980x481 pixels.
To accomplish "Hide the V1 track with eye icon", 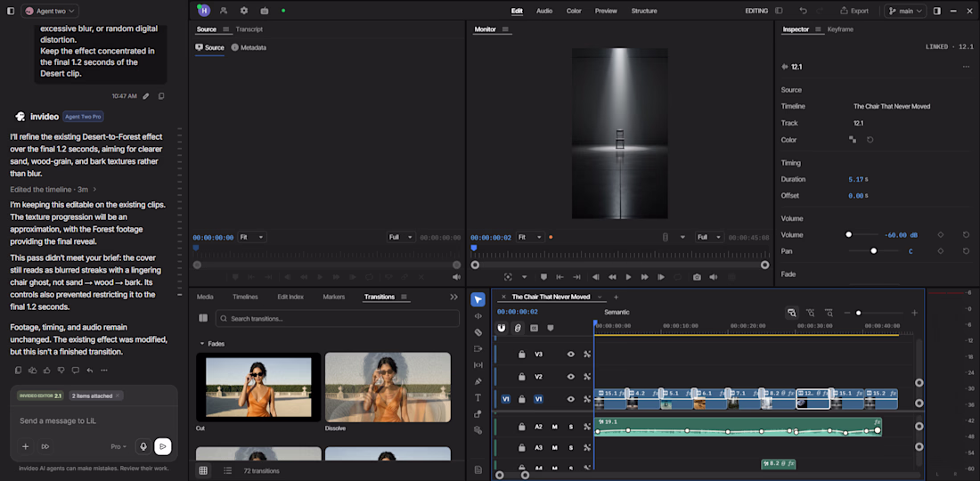I will (570, 399).
